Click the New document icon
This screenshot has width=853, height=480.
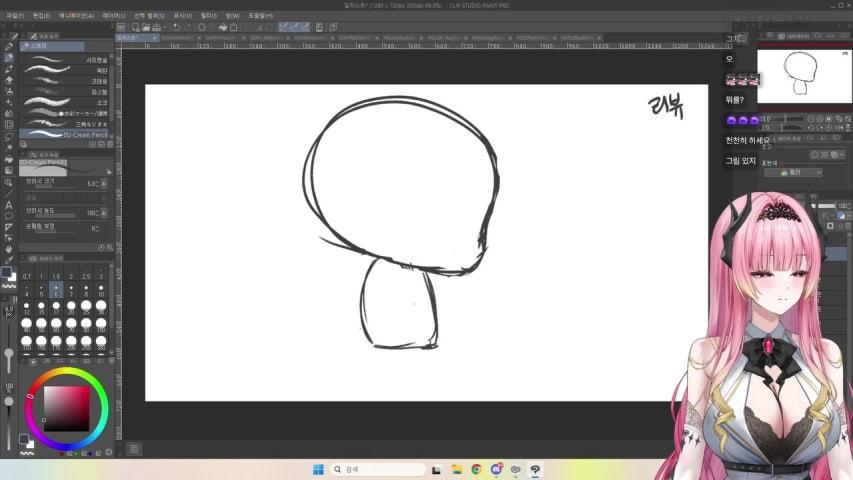[135, 27]
